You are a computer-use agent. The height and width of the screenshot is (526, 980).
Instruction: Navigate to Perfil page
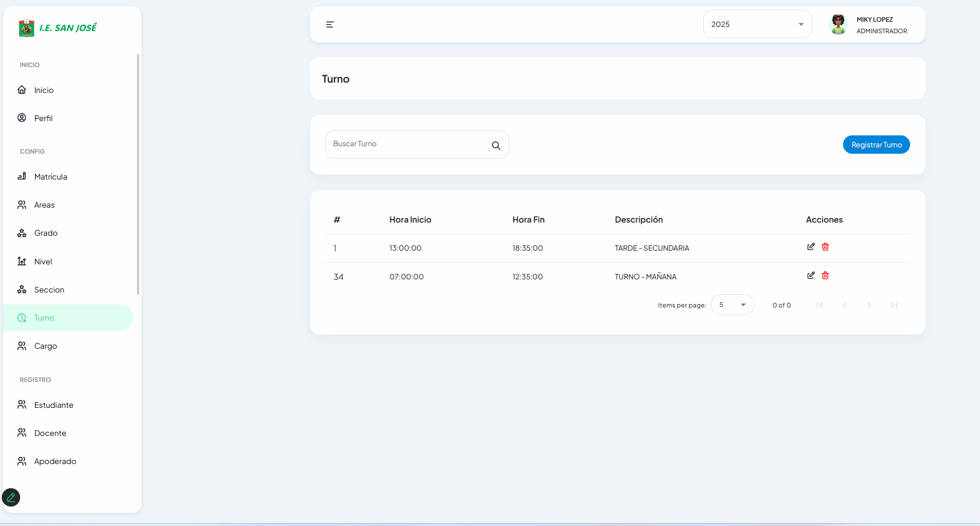coord(43,118)
